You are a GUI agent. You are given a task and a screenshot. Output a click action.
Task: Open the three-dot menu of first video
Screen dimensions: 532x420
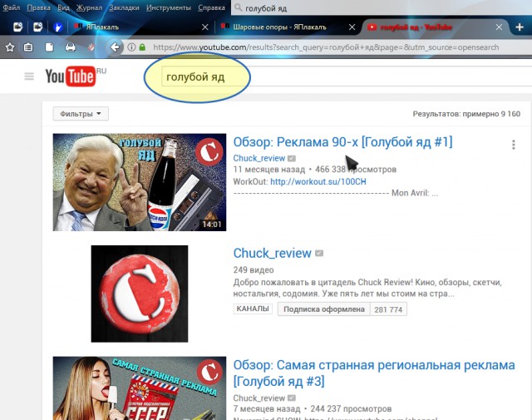[x=514, y=145]
